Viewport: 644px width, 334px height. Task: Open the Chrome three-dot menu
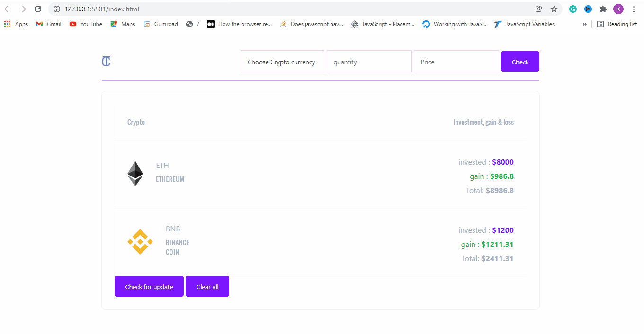tap(634, 9)
